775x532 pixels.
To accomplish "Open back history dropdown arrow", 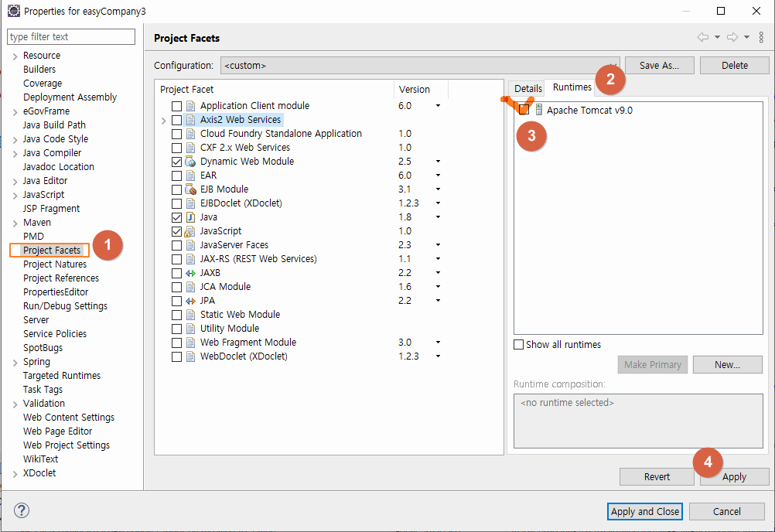I will click(x=717, y=37).
